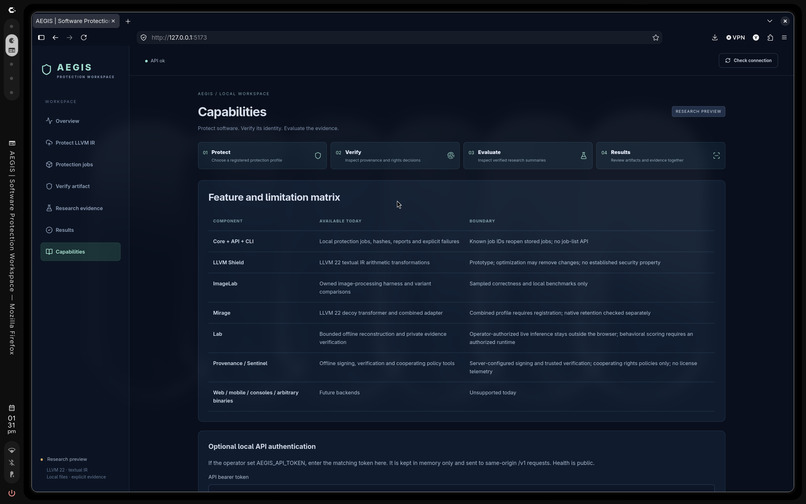Click the Research evidence flask icon
This screenshot has width=806, height=504.
(49, 208)
